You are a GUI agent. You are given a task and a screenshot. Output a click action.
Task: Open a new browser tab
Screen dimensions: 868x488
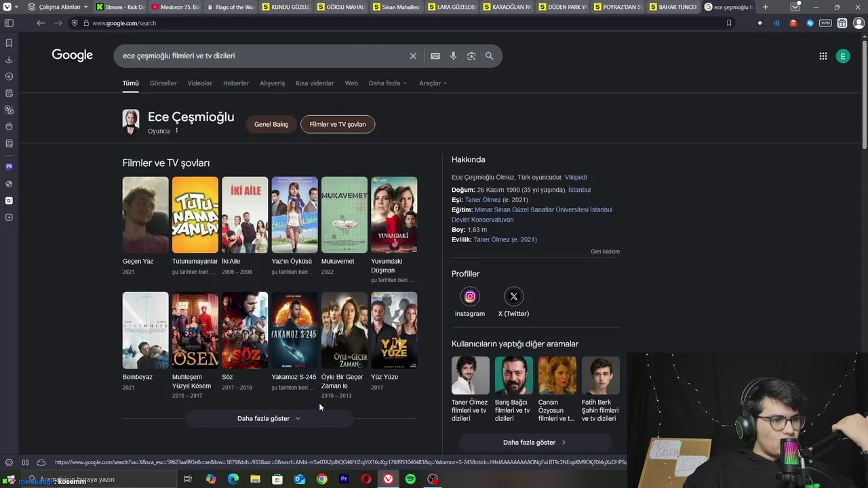click(x=765, y=7)
